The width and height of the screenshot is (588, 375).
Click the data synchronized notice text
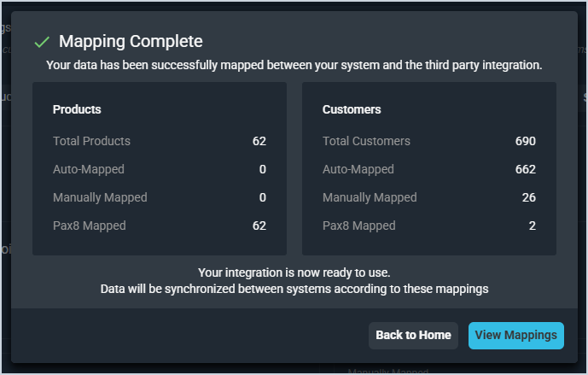coord(294,289)
